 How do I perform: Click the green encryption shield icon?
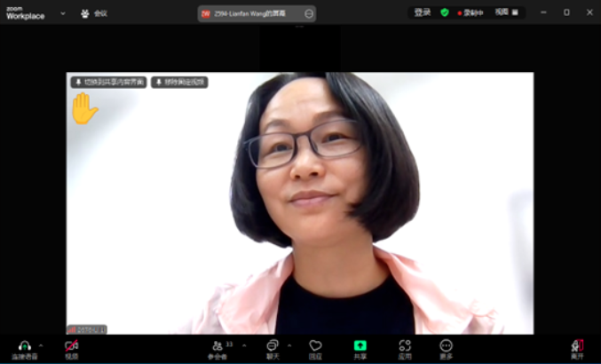point(445,12)
